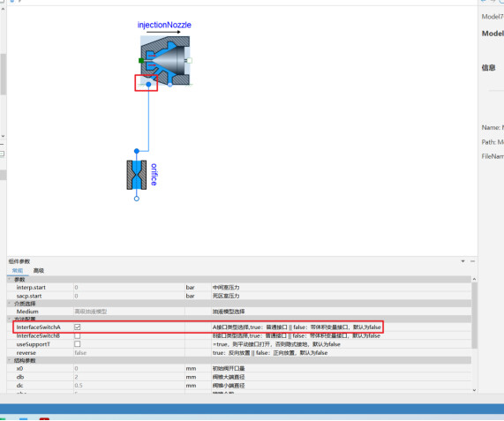
Task: Click the bar unit of interp.start
Action: coord(190,288)
